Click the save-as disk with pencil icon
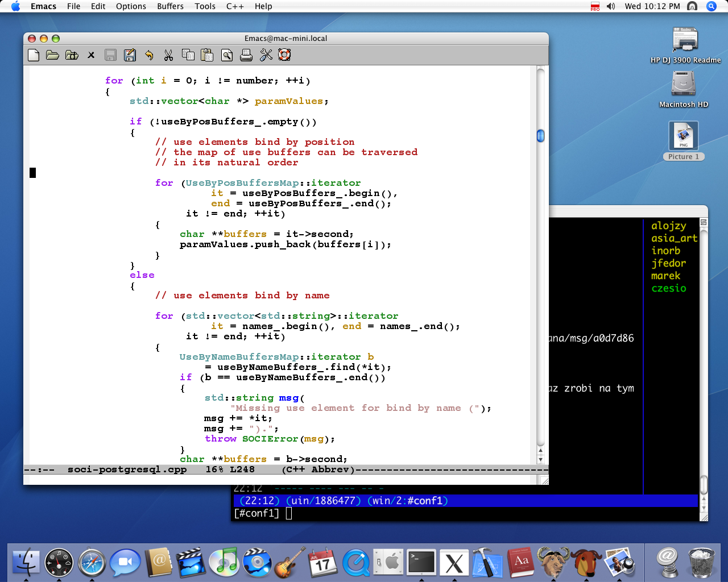 pyautogui.click(x=130, y=55)
